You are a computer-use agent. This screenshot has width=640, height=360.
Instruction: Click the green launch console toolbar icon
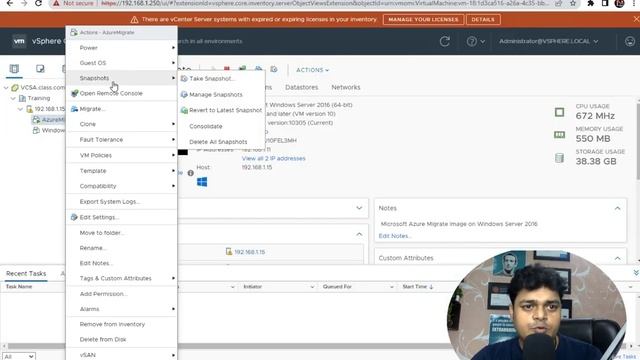242,69
